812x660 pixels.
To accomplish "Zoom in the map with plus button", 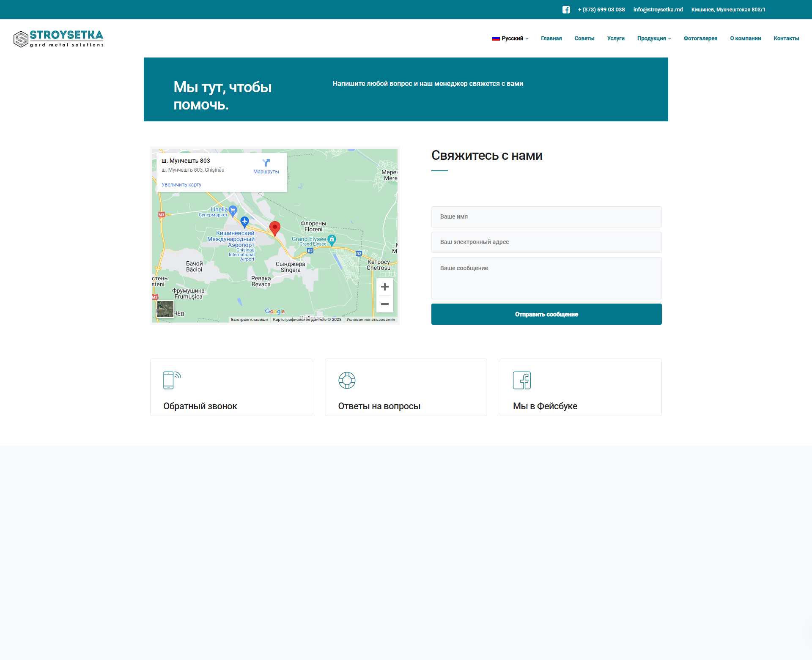I will click(384, 287).
